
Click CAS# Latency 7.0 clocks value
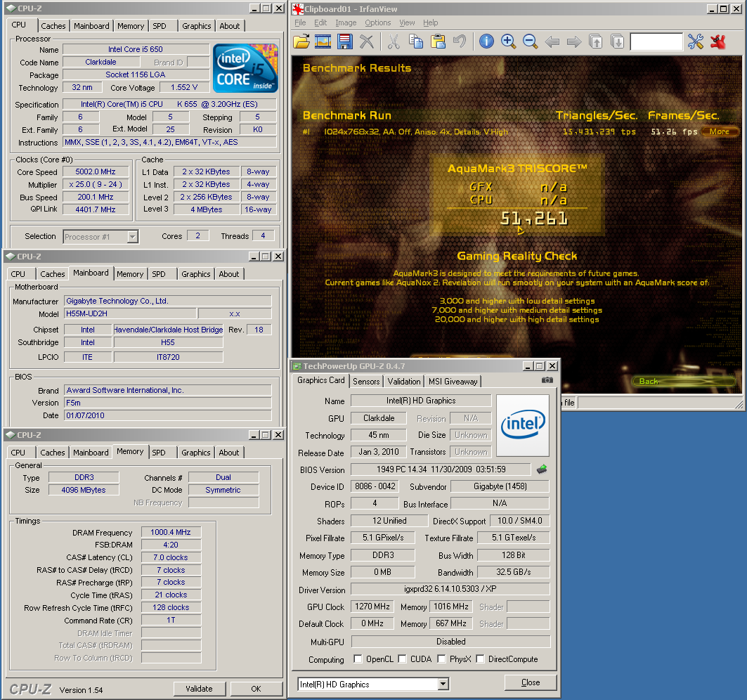171,557
